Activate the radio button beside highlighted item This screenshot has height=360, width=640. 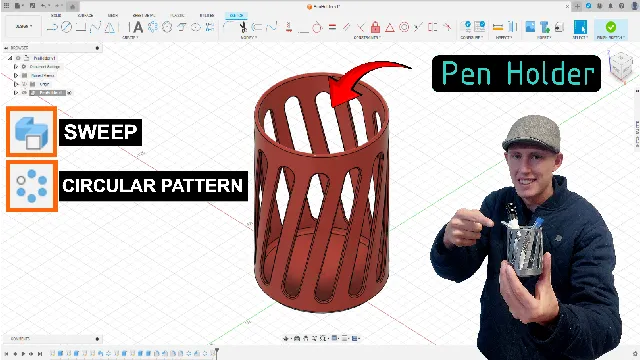(x=69, y=93)
